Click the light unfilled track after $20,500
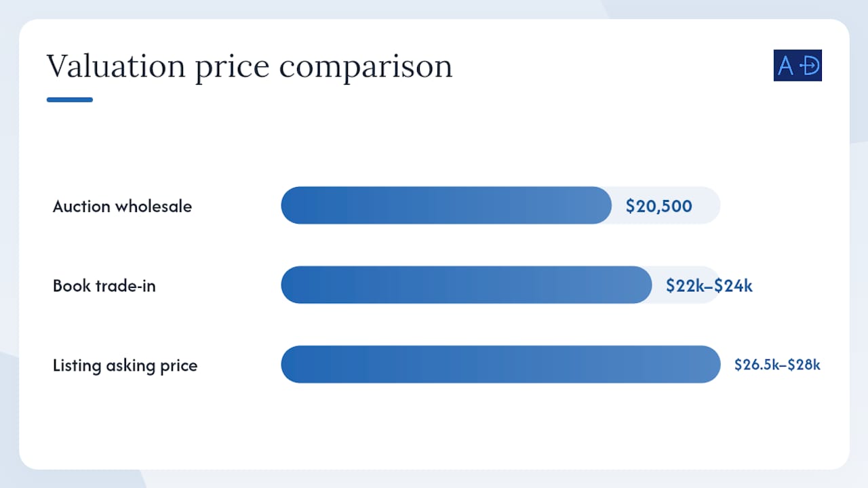868x488 pixels. (707, 205)
